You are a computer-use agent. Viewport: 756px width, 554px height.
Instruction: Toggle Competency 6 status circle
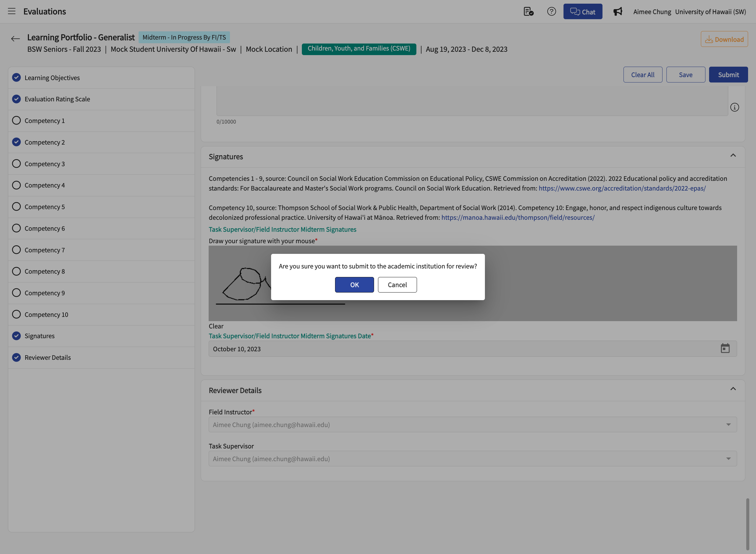click(16, 228)
